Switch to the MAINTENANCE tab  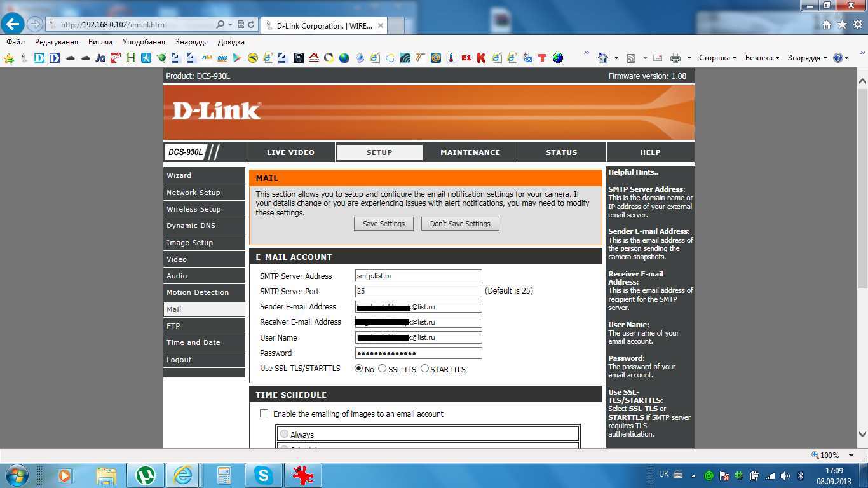470,152
